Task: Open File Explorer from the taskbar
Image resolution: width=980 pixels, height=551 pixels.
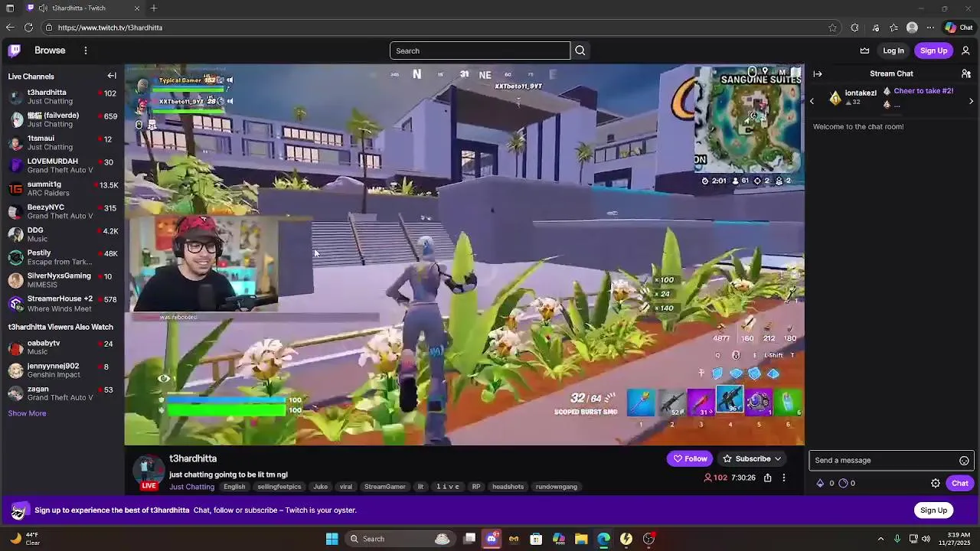Action: click(x=581, y=539)
